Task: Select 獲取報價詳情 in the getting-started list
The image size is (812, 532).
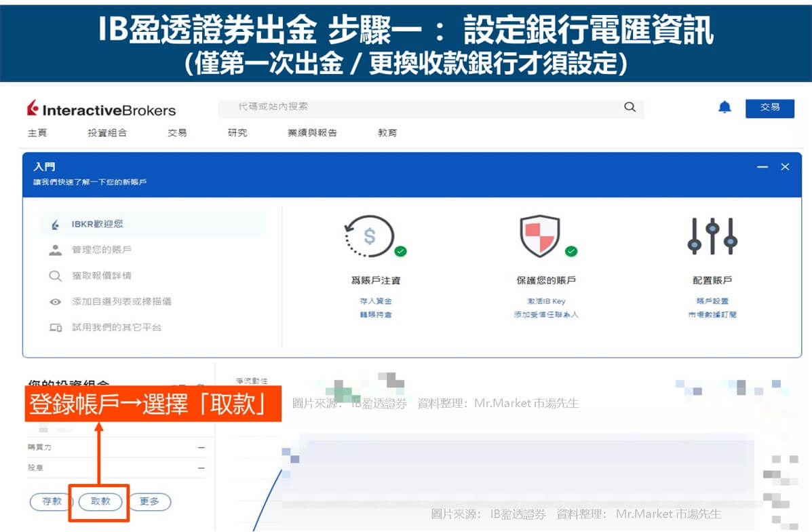Action: click(102, 275)
